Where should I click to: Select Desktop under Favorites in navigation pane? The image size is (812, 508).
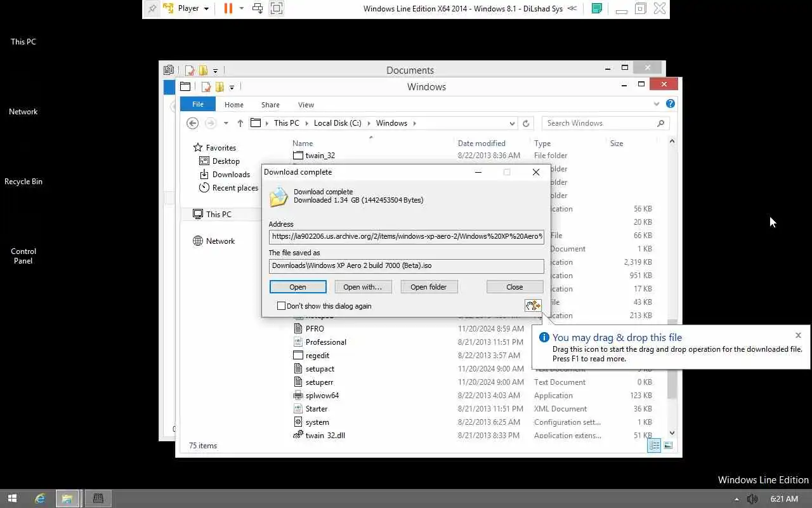pyautogui.click(x=219, y=161)
